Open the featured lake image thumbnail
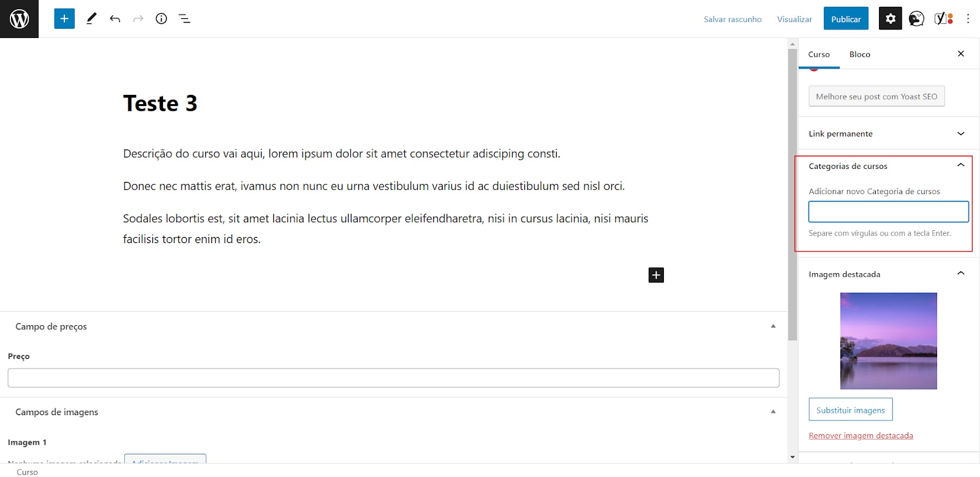980x477 pixels. coord(888,341)
